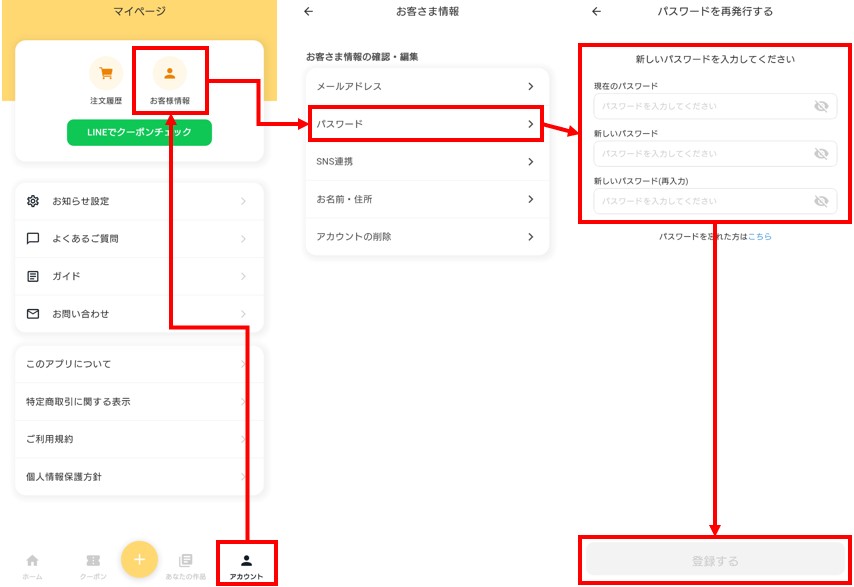854x587 pixels.
Task: Expand chevron on お名前・住所 row
Action: click(x=530, y=199)
